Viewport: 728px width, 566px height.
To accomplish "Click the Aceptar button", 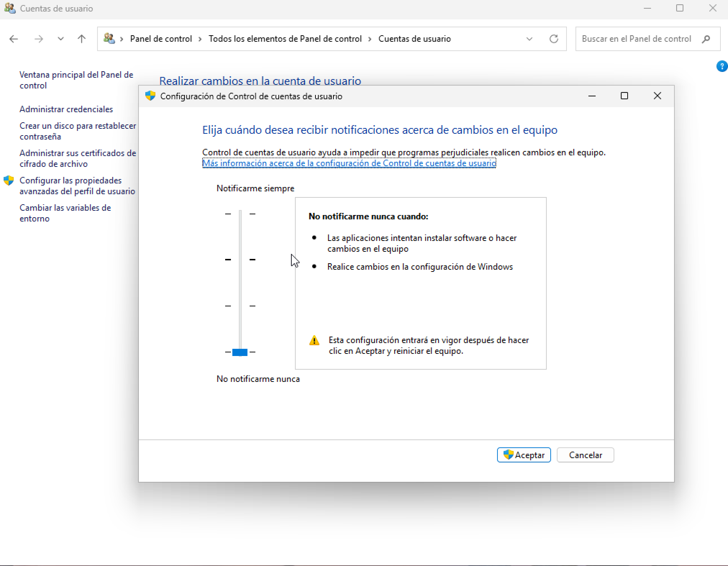I will click(524, 455).
